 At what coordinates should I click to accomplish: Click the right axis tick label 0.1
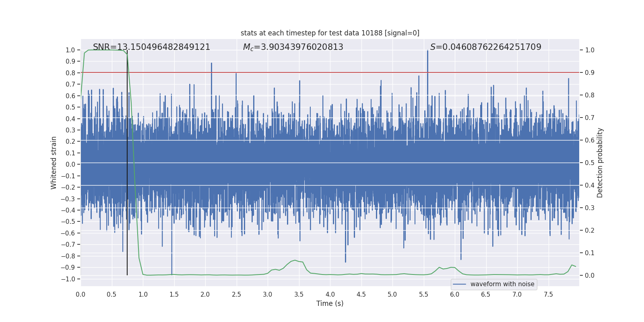[x=590, y=253]
